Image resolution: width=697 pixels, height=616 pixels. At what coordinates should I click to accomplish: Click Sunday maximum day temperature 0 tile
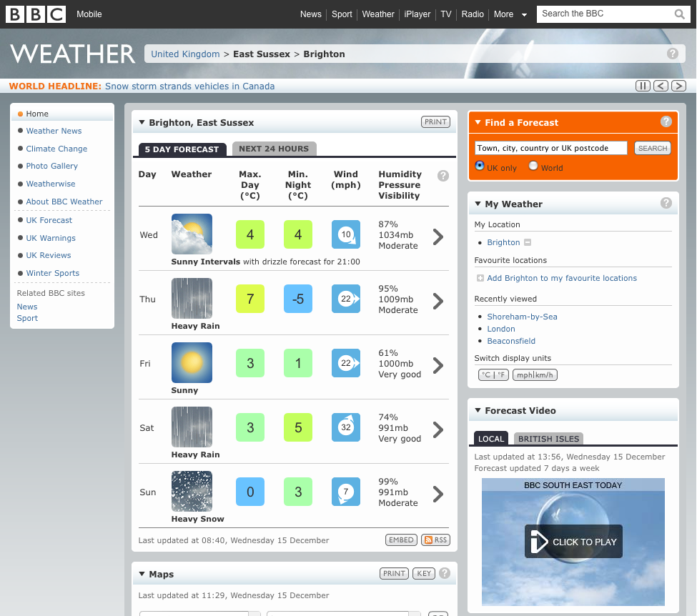[x=249, y=492]
